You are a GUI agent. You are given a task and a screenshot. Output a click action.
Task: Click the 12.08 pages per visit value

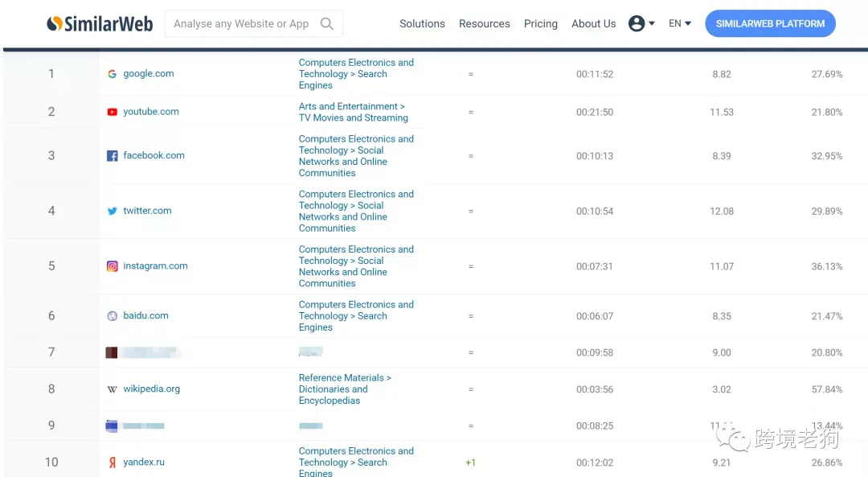pos(722,212)
